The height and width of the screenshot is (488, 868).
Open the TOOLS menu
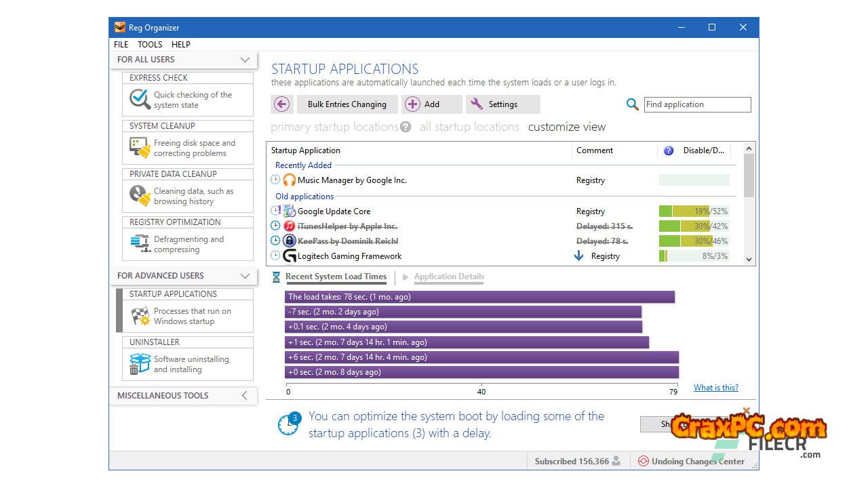click(x=150, y=45)
